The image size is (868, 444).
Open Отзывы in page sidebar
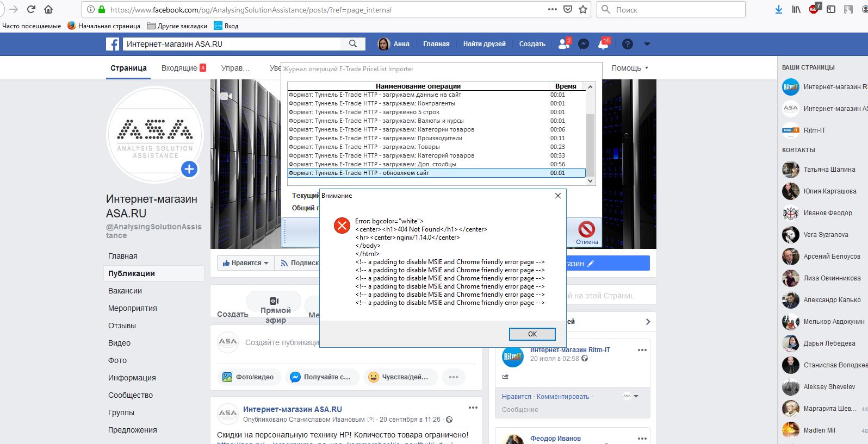[x=122, y=326]
